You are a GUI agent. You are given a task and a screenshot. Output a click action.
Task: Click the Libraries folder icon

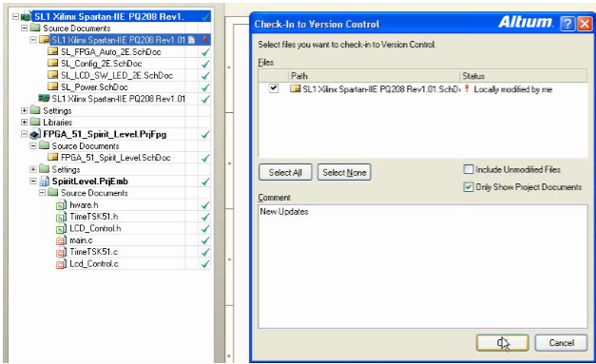coord(35,122)
